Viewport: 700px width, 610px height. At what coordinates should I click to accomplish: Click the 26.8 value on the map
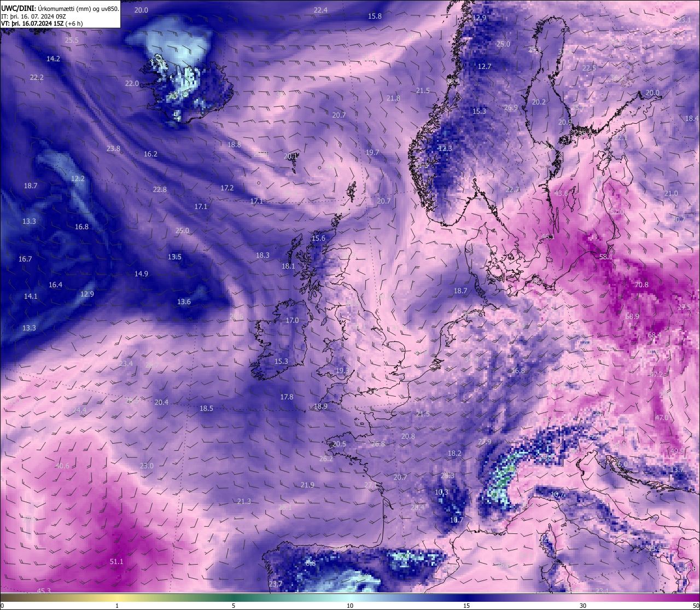378,444
